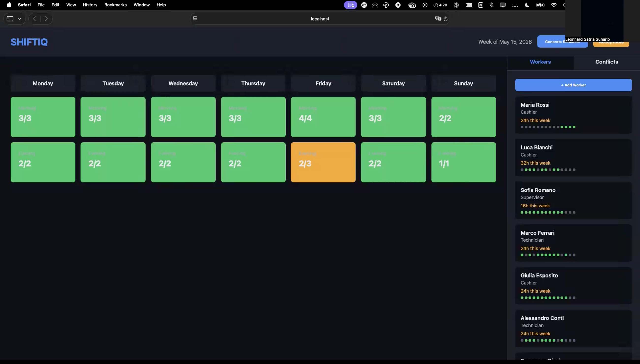Open the memory chip stats icon in menu bar
The height and width of the screenshot is (364, 640).
pyautogui.click(x=469, y=5)
